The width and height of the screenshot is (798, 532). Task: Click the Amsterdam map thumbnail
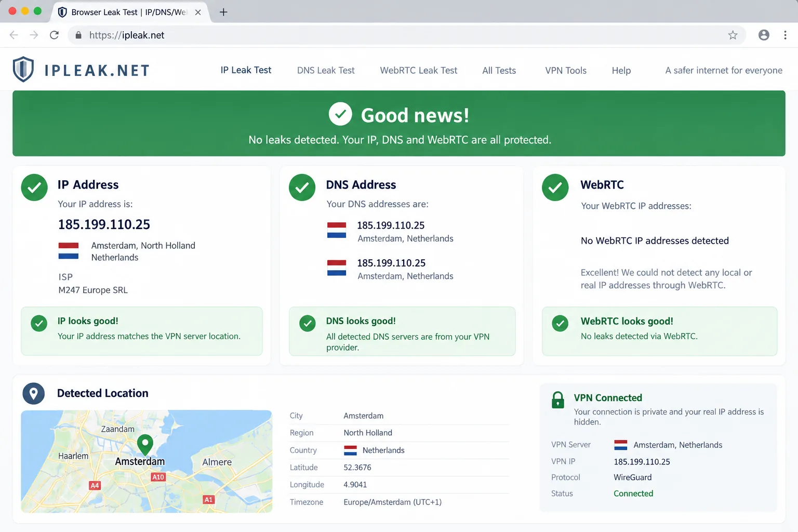coord(147,461)
